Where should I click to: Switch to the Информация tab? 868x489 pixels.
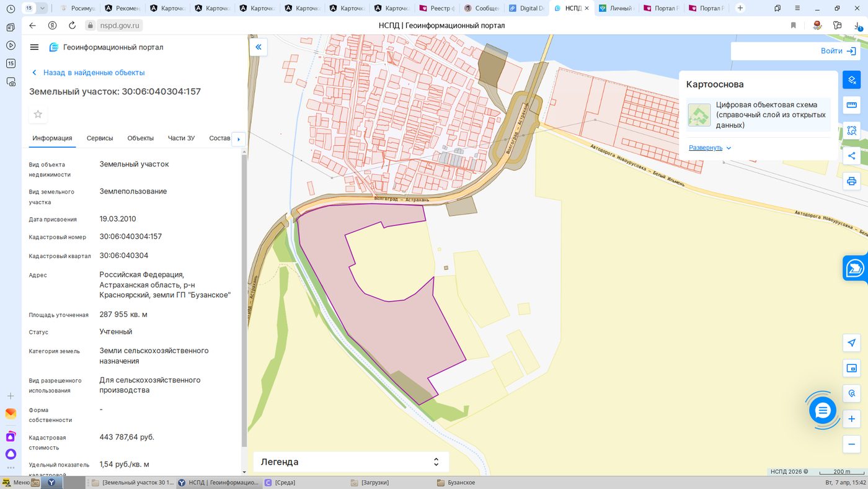click(52, 138)
